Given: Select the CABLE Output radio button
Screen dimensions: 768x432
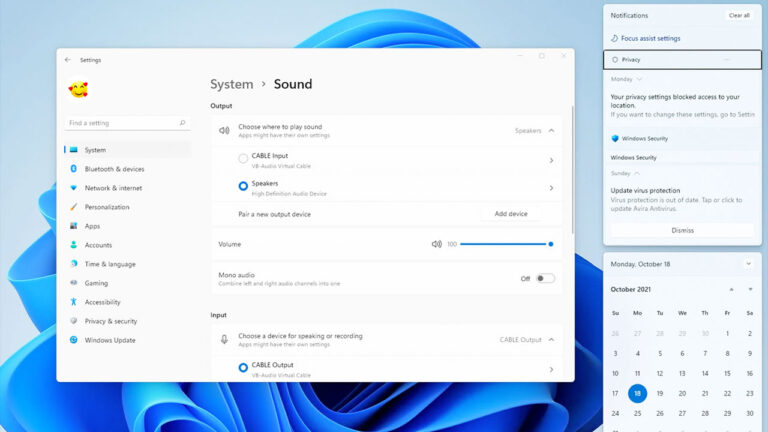Looking at the screenshot, I should [x=243, y=367].
